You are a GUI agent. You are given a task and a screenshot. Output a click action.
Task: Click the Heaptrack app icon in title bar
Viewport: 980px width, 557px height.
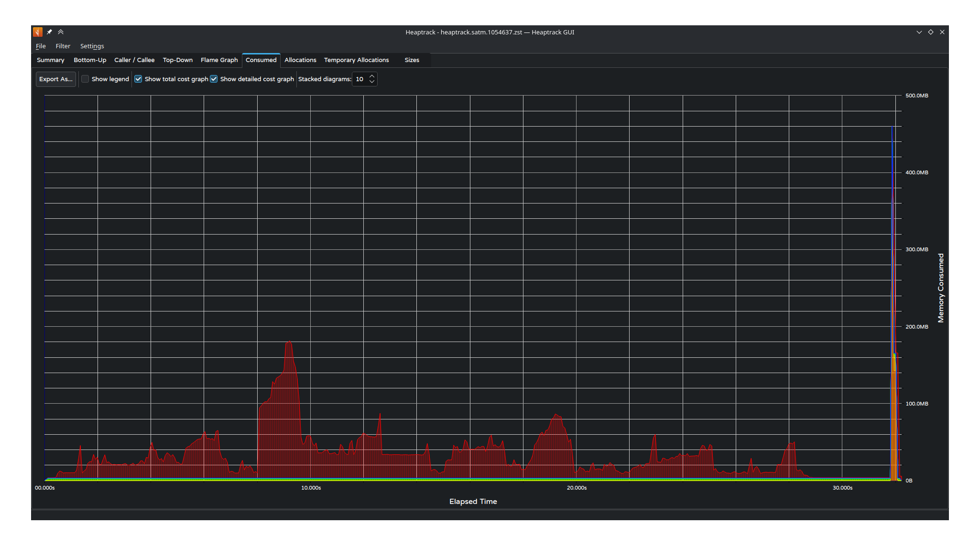(38, 32)
